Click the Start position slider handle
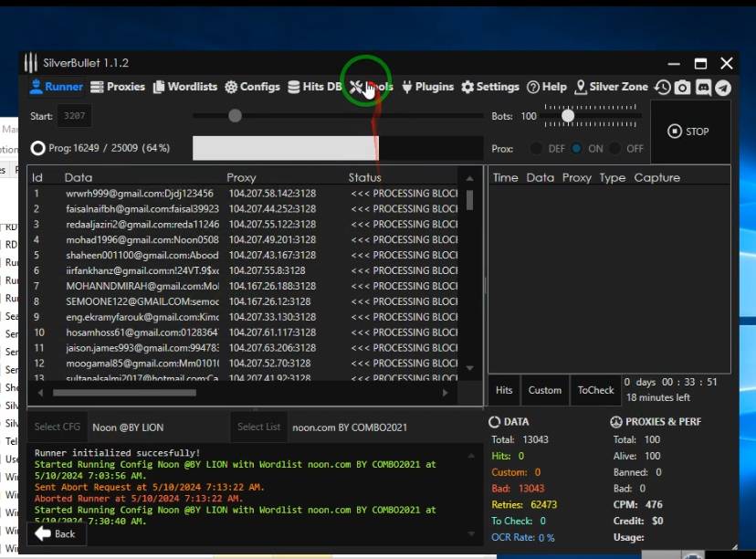This screenshot has width=756, height=559. point(235,116)
